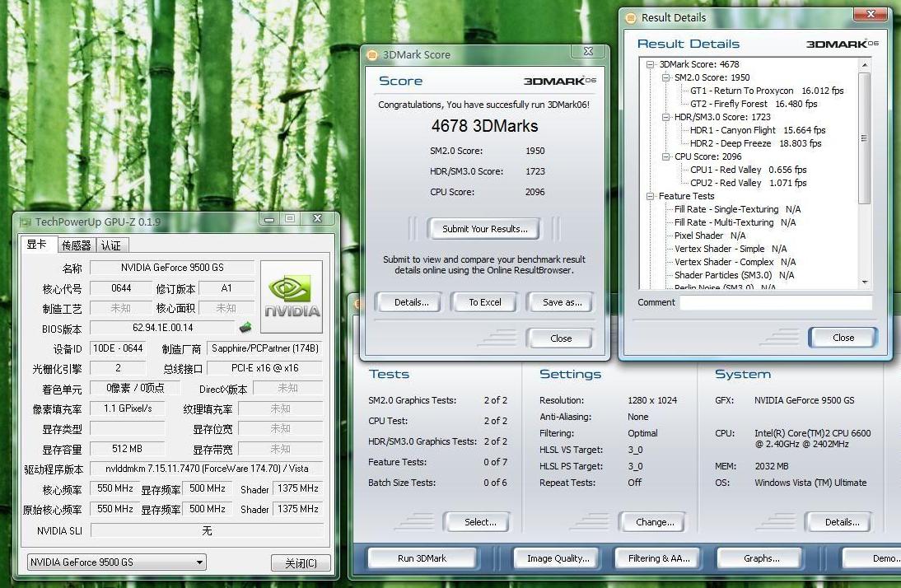901x588 pixels.
Task: Click the BIOS save chip icon
Action: (x=245, y=328)
